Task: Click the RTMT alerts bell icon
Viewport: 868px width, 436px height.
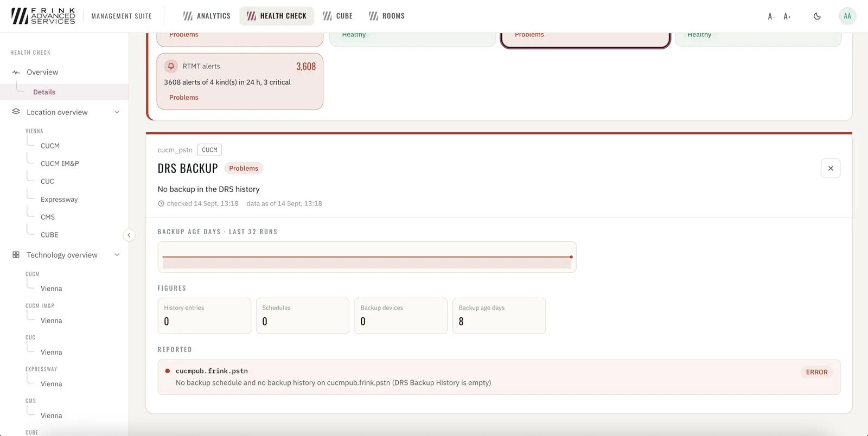Action: pyautogui.click(x=171, y=66)
